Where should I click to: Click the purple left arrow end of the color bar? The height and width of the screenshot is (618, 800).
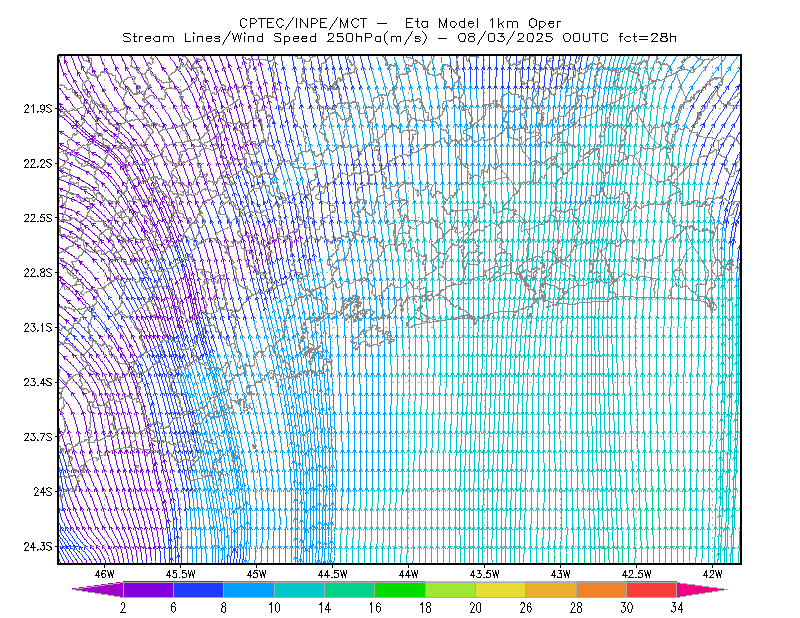[x=98, y=589]
